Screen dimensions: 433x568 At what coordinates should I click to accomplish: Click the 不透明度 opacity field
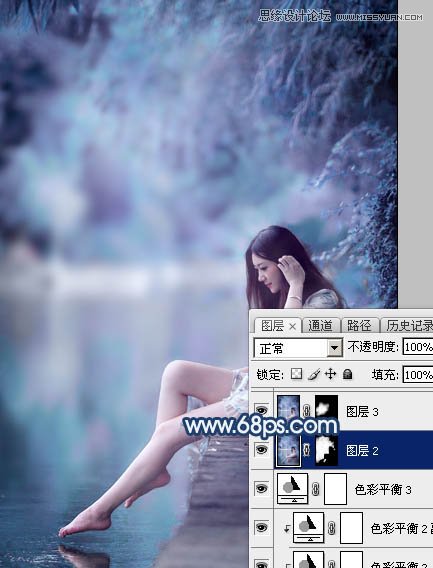[418, 347]
